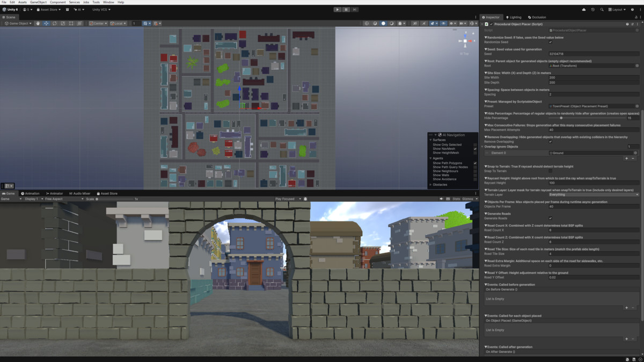Pick object for Root field
This screenshot has width=644, height=362.
(x=637, y=66)
